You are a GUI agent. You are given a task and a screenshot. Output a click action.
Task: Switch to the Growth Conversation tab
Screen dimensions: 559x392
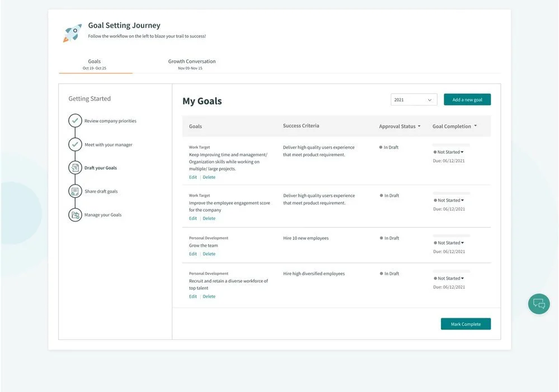pyautogui.click(x=192, y=64)
